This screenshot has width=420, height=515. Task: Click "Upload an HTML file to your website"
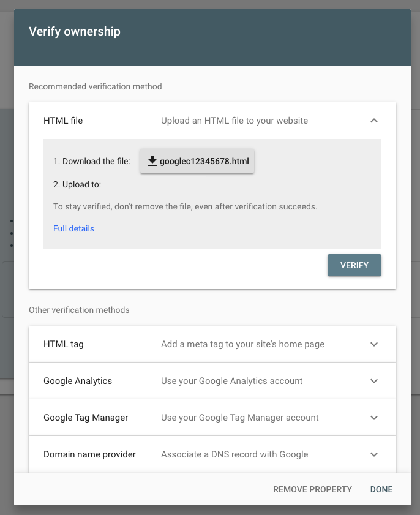234,121
